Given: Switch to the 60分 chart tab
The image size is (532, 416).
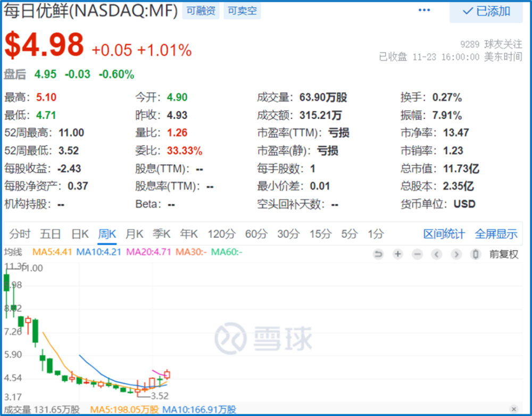Looking at the screenshot, I should pos(256,234).
